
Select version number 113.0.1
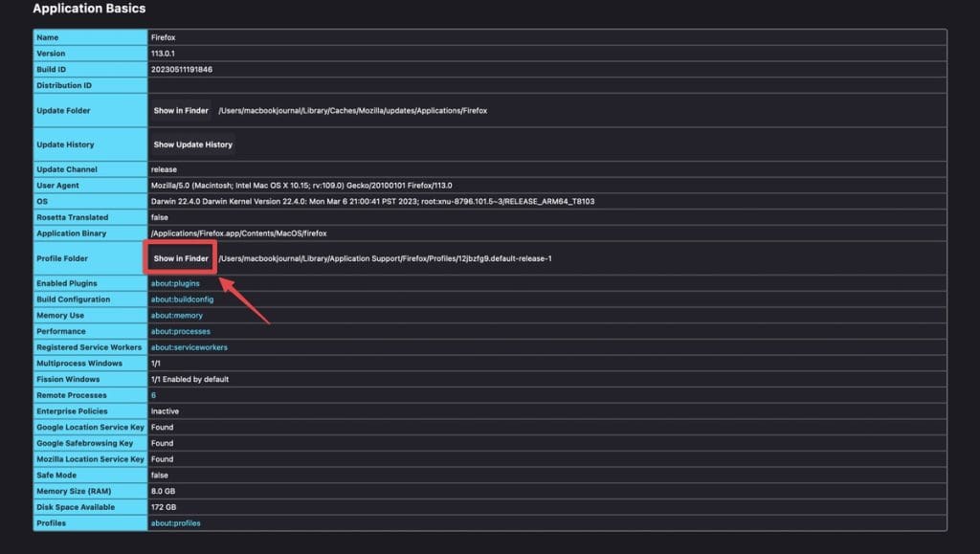(163, 54)
